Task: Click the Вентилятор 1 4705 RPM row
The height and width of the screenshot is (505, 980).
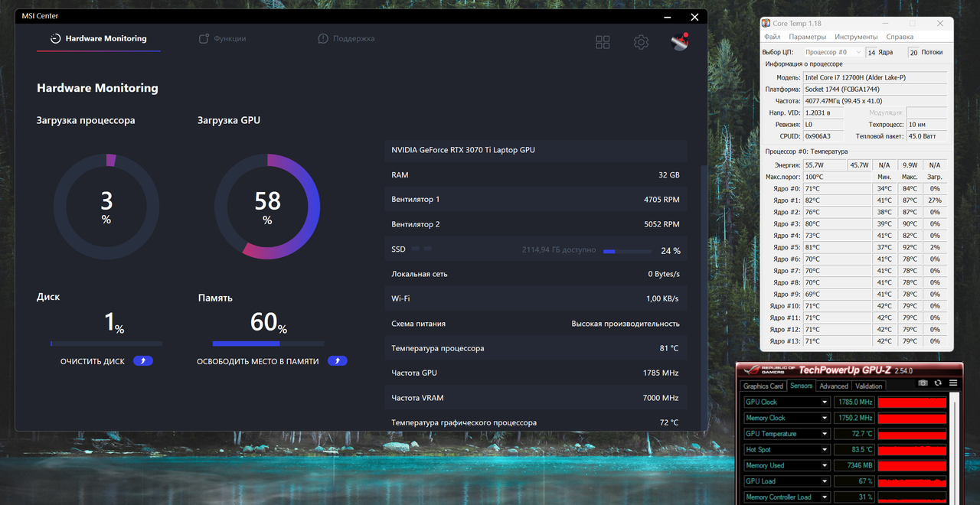Action: [x=536, y=200]
